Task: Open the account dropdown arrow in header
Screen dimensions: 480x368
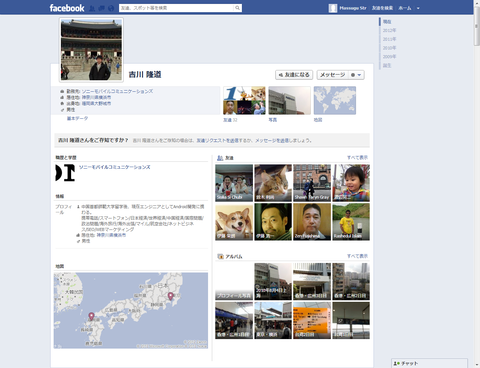Action: click(418, 8)
